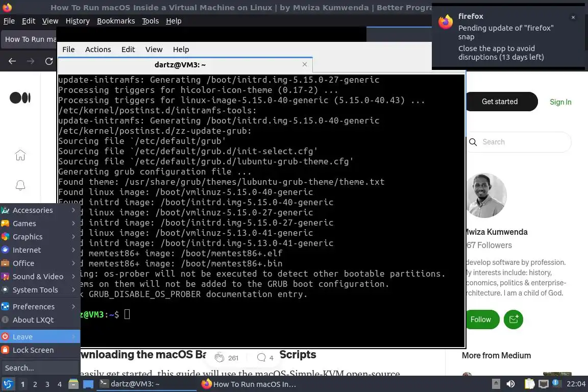Expand the System Tools submenu
Viewport: 588px width, 392px height.
[x=40, y=290]
